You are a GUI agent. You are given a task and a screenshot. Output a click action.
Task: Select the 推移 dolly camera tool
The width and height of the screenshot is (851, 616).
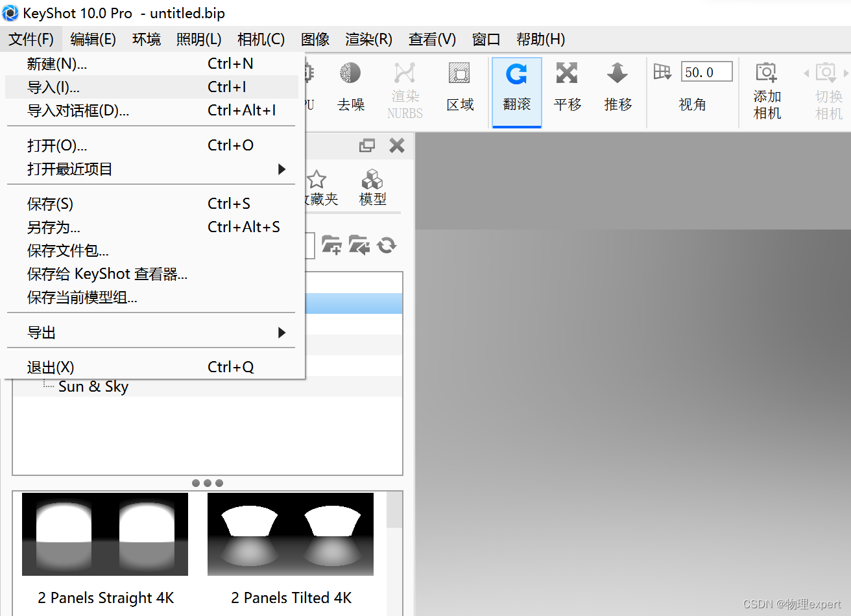(x=617, y=88)
